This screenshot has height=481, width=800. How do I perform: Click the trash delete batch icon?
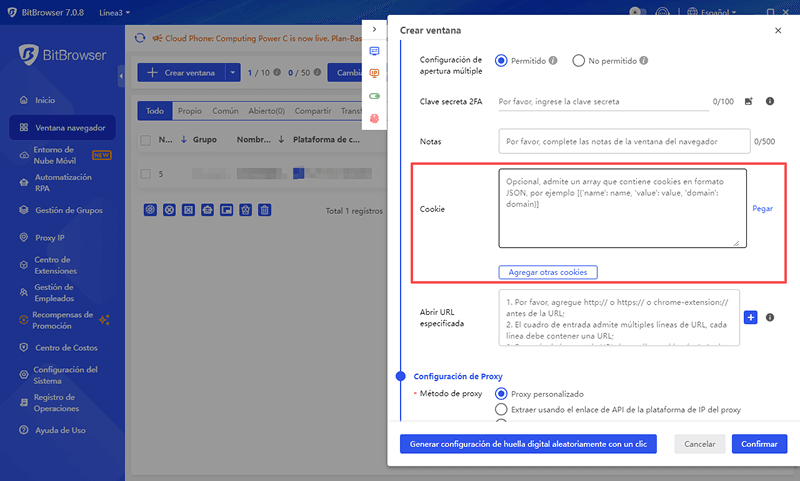264,210
